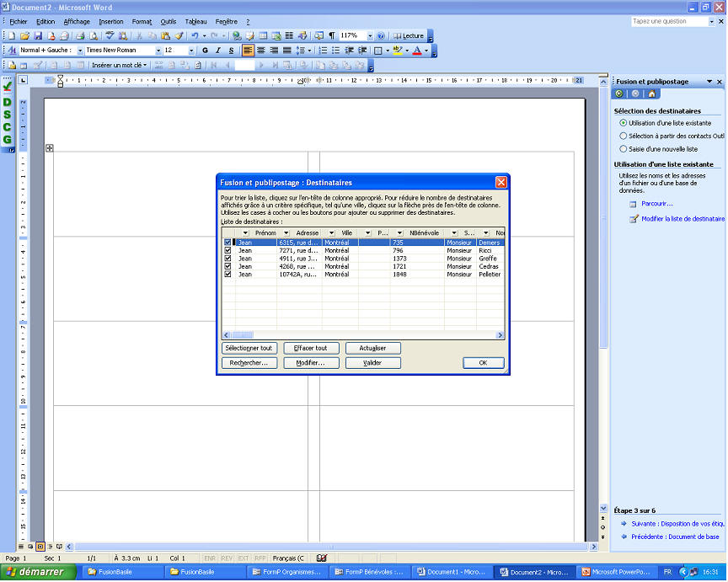Open 'Insérer un mot clé' dropdown
This screenshot has width=728, height=582.
(x=120, y=66)
